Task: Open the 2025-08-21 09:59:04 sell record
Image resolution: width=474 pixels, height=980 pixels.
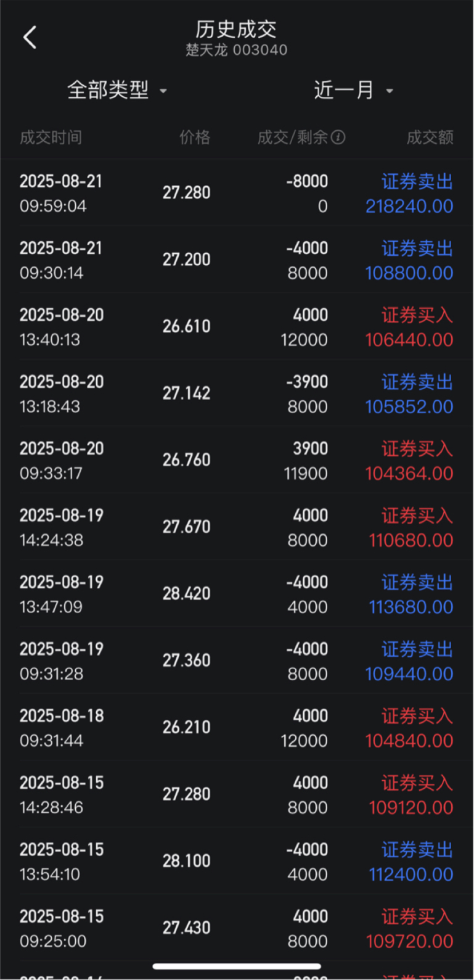Action: (237, 193)
